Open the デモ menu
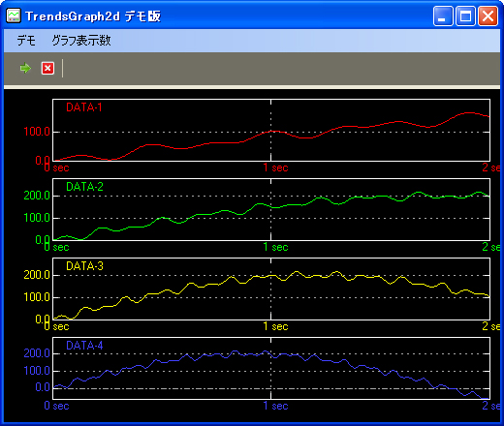The height and width of the screenshot is (426, 504). [26, 41]
